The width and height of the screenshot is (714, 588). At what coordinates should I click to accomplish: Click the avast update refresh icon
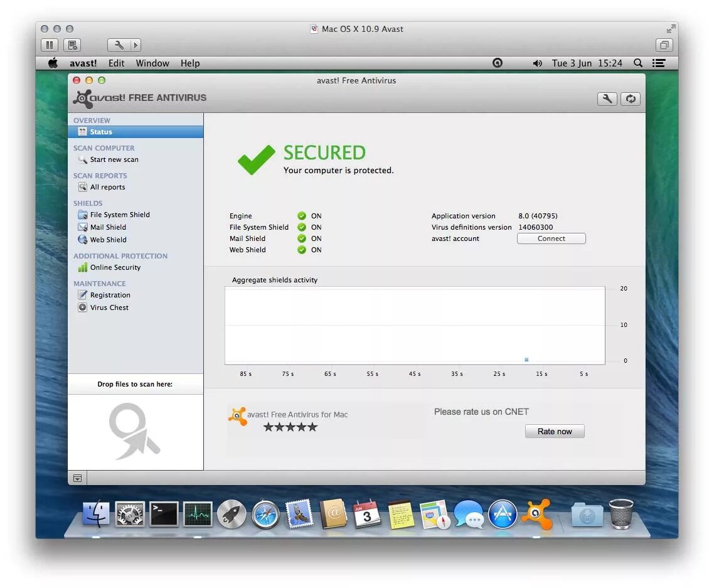631,99
